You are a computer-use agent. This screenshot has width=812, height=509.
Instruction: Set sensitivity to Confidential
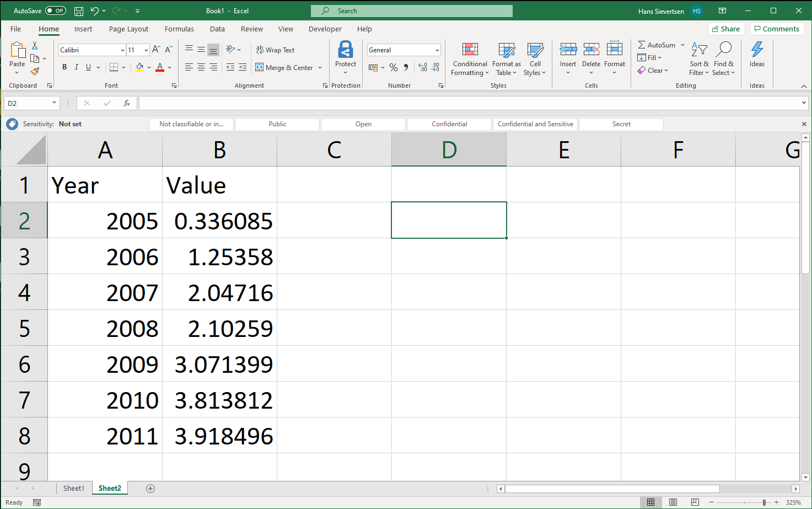pos(449,124)
